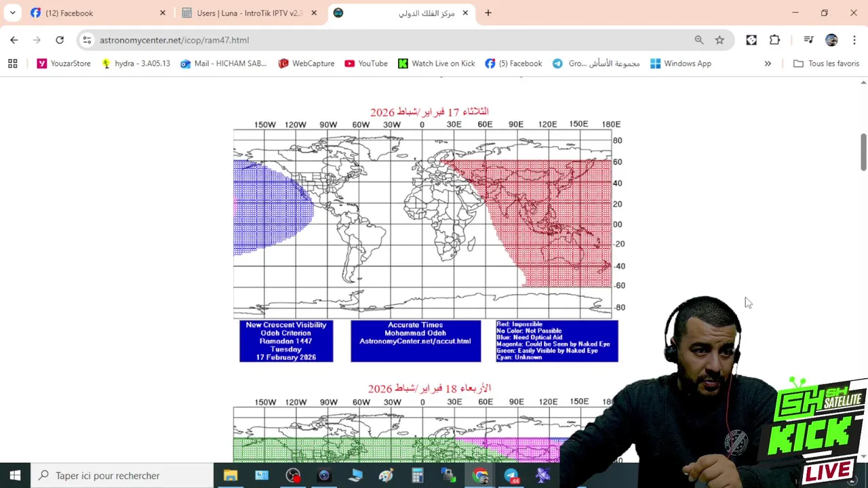Show hidden bookmarks with double chevron
This screenshot has width=868, height=488.
click(768, 64)
